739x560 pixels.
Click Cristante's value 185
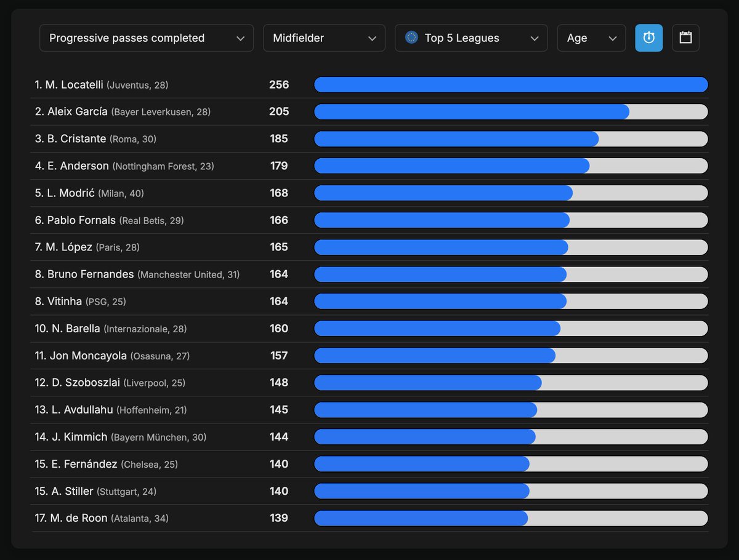279,139
